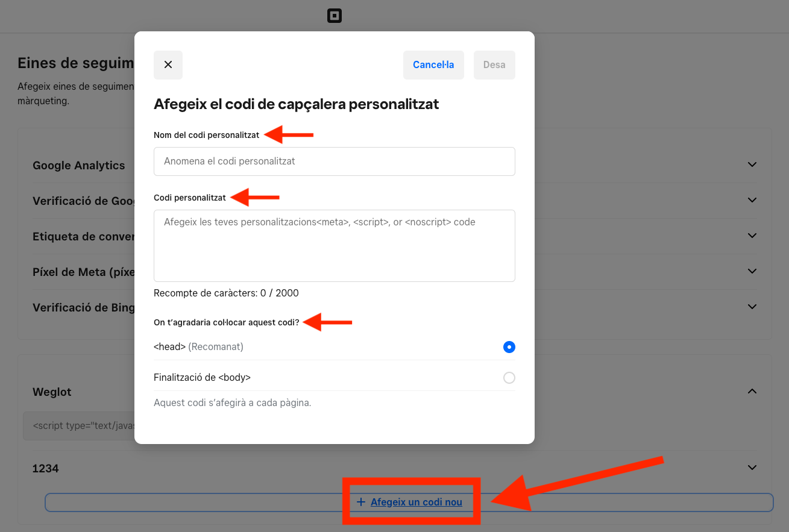Expand the Verificació de Google row chevron
Screen dimensions: 789x532
pyautogui.click(x=752, y=200)
